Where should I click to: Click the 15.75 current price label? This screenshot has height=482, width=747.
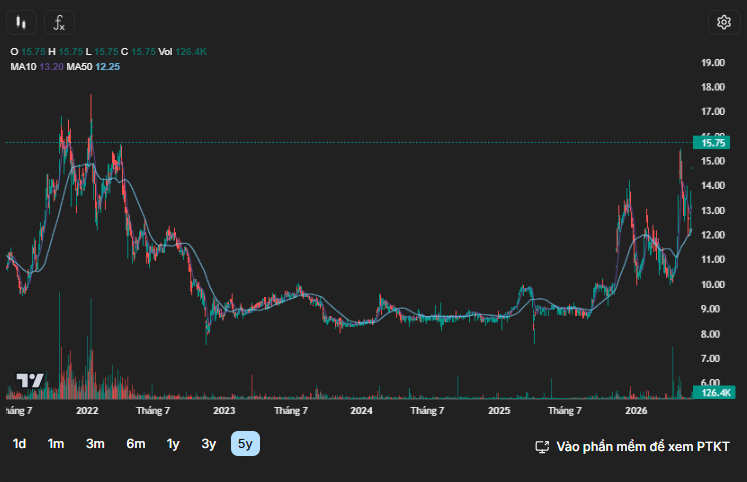pyautogui.click(x=712, y=143)
